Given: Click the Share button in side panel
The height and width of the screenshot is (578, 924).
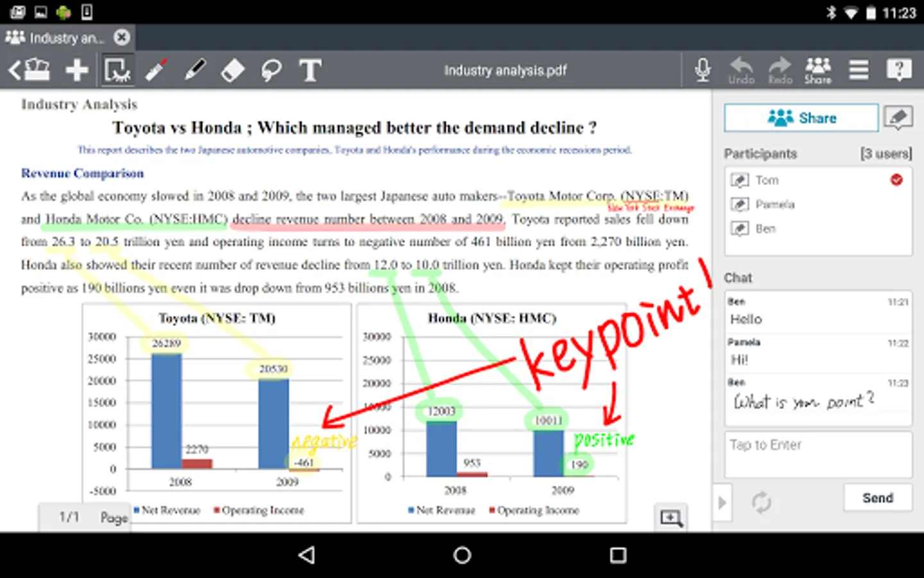Looking at the screenshot, I should pyautogui.click(x=801, y=118).
